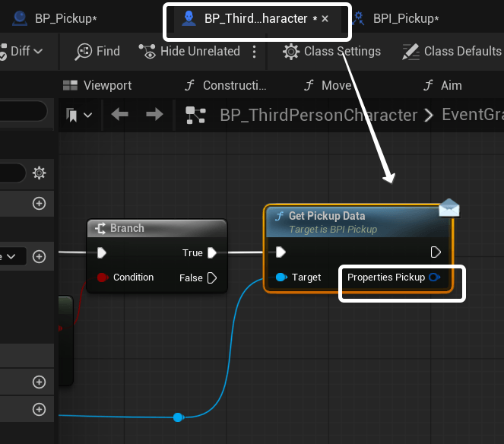The image size is (504, 444).
Task: Open Hide Unrelated options three-dot menu
Action: [x=254, y=52]
